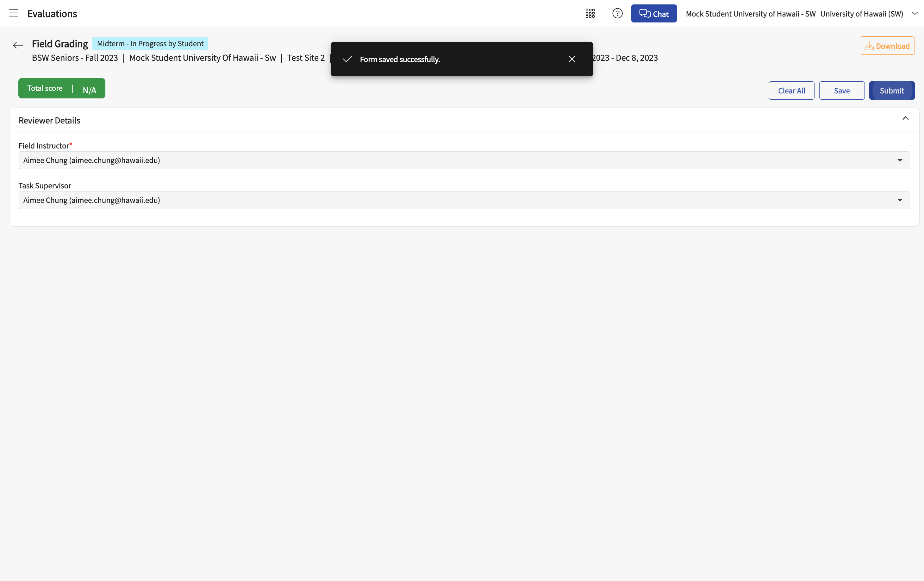
Task: Save the form
Action: tap(841, 91)
